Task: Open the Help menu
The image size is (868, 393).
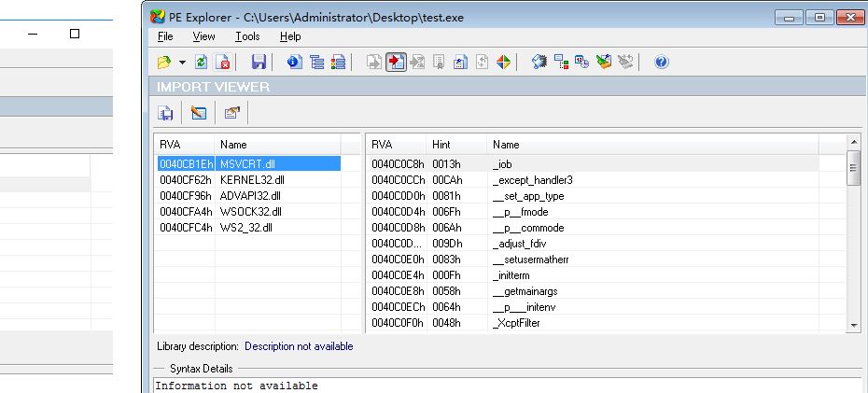Action: (290, 36)
